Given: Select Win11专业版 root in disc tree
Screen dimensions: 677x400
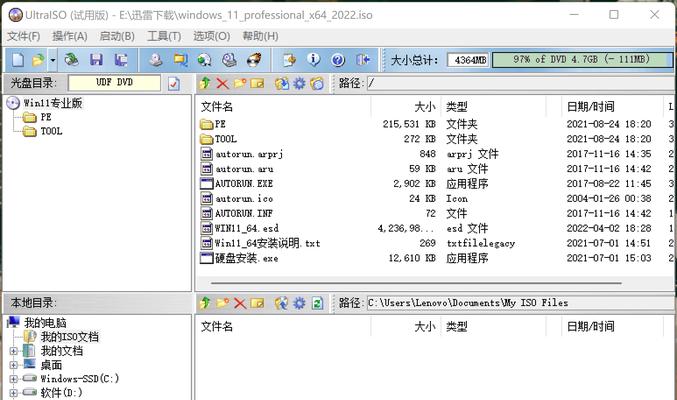Looking at the screenshot, I should [53, 103].
